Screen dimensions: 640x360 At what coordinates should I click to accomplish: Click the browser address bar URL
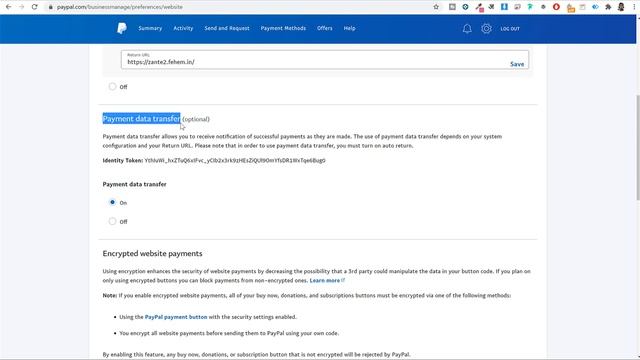(120, 7)
